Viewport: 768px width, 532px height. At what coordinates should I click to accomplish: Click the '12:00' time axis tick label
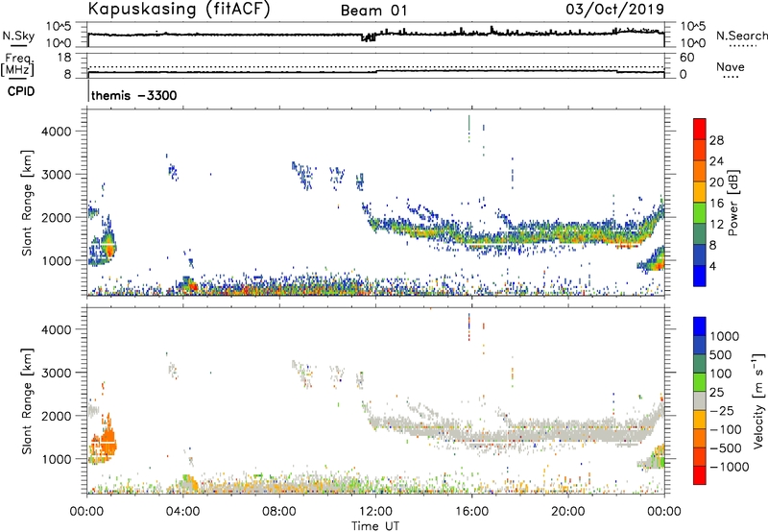click(x=375, y=512)
